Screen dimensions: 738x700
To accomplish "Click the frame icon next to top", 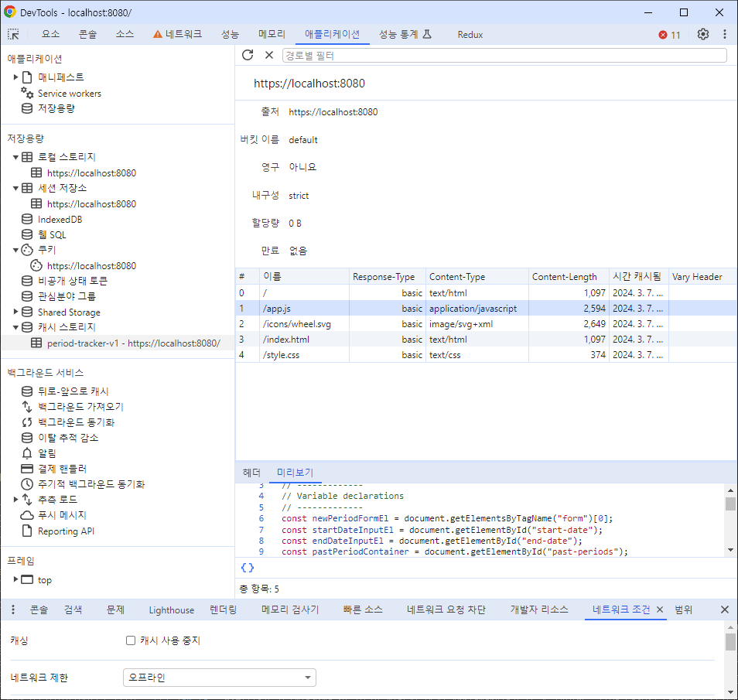I will [27, 579].
